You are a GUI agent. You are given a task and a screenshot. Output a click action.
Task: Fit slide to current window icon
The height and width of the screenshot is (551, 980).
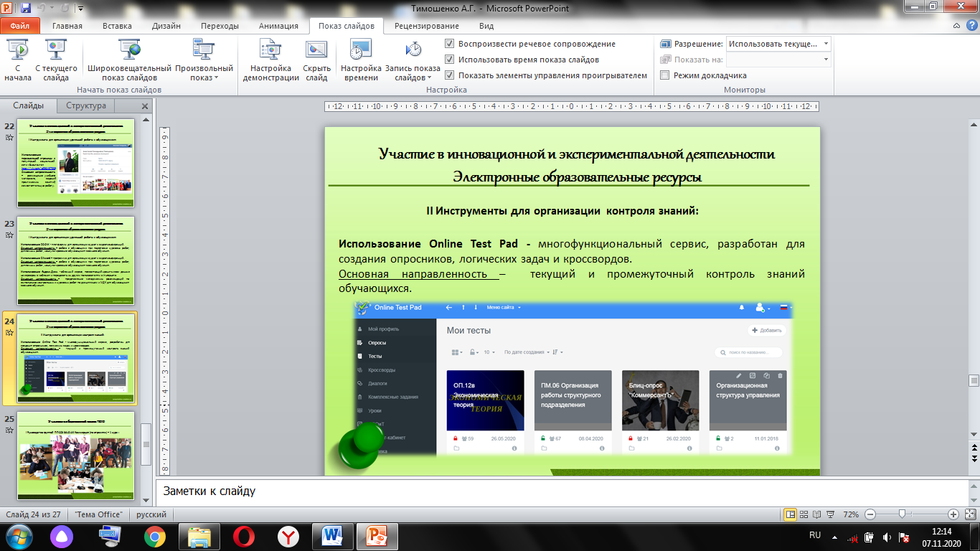pyautogui.click(x=969, y=514)
